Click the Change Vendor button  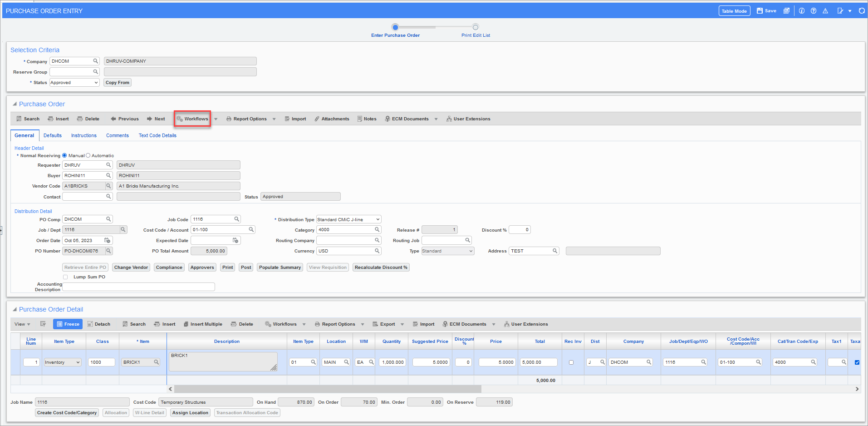pyautogui.click(x=131, y=267)
